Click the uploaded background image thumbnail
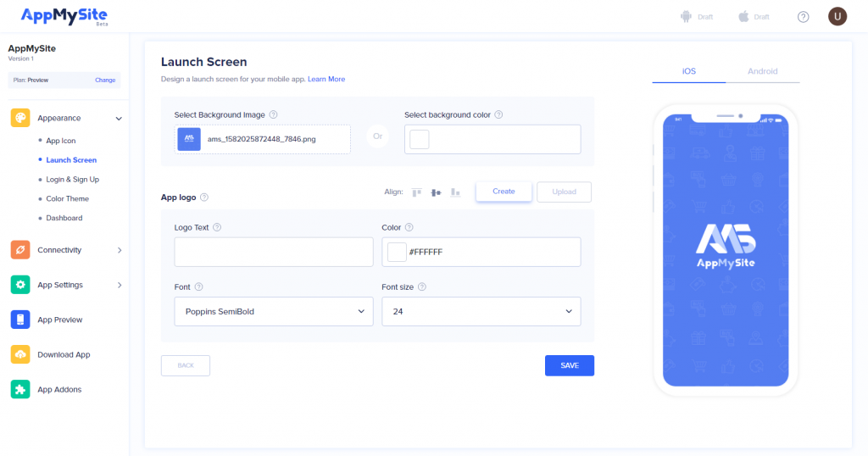The image size is (868, 456). [189, 139]
